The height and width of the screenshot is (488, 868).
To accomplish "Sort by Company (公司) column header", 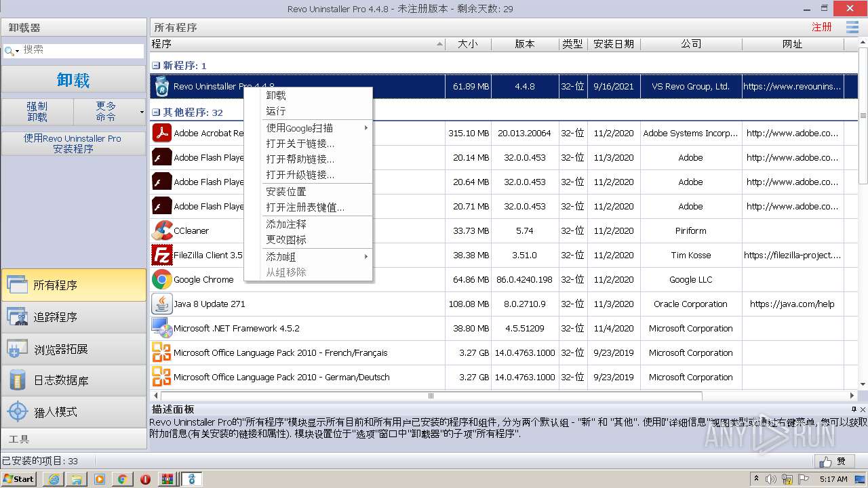I will coord(691,44).
